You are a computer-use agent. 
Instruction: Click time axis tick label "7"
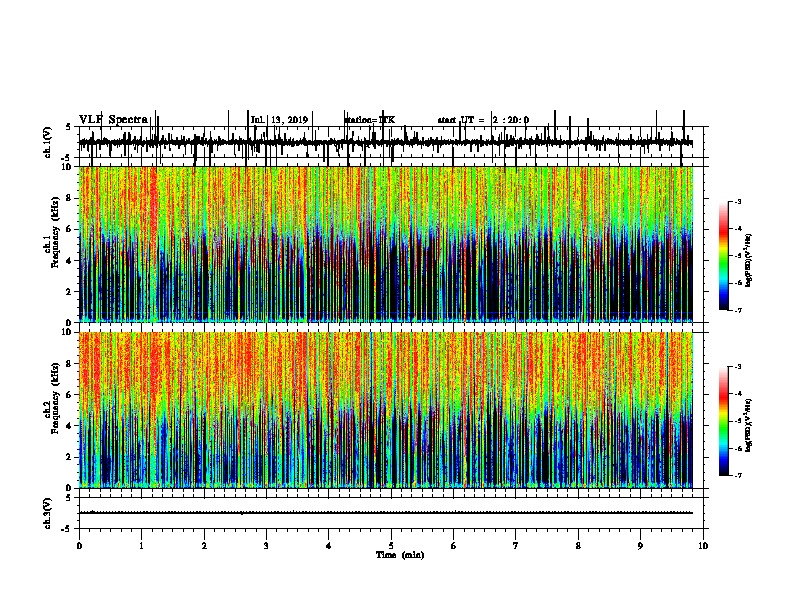516,546
